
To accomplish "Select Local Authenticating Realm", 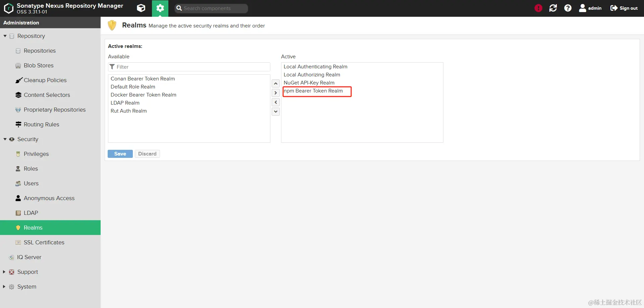I will [x=362, y=67].
